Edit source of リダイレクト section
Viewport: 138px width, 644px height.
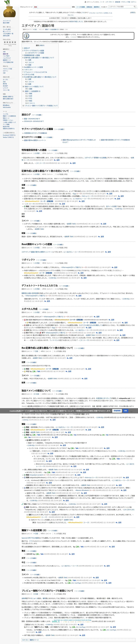(x=42, y=260)
